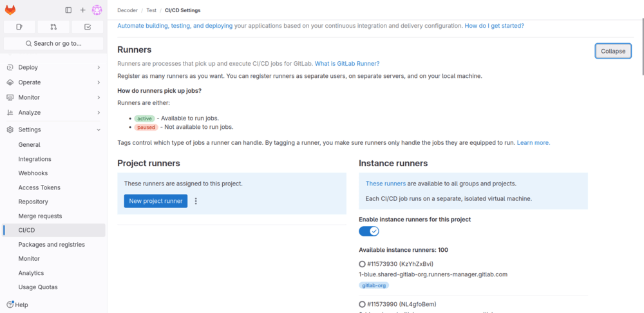
Task: Open the 'What is GitLab Runner?' link
Action: point(346,63)
